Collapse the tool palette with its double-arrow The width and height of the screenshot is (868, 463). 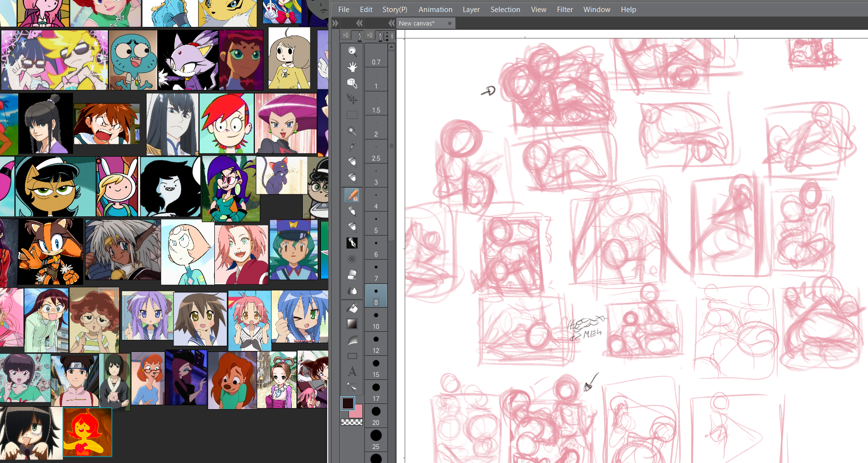[x=359, y=23]
